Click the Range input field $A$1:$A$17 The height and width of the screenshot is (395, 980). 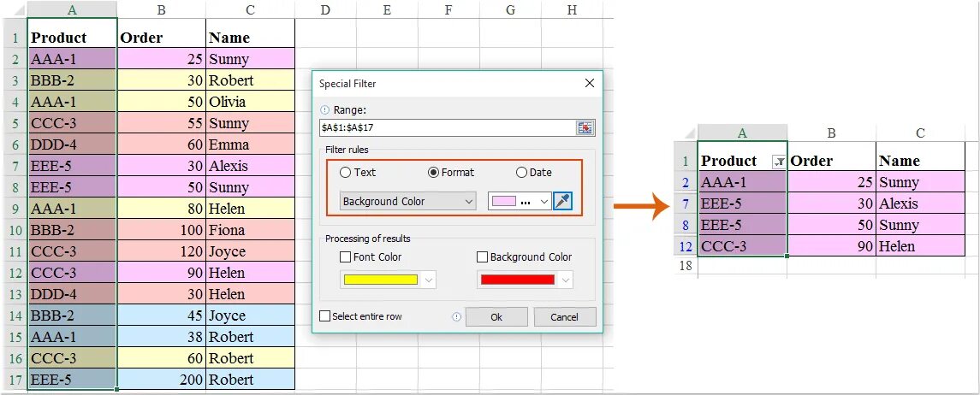[x=447, y=128]
